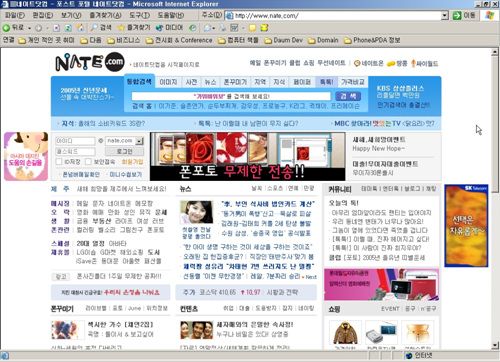Click the green Back arrow icon

click(x=6, y=28)
